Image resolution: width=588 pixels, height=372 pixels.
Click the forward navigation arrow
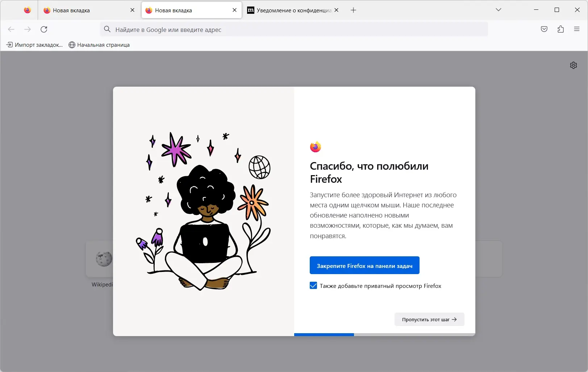click(28, 29)
